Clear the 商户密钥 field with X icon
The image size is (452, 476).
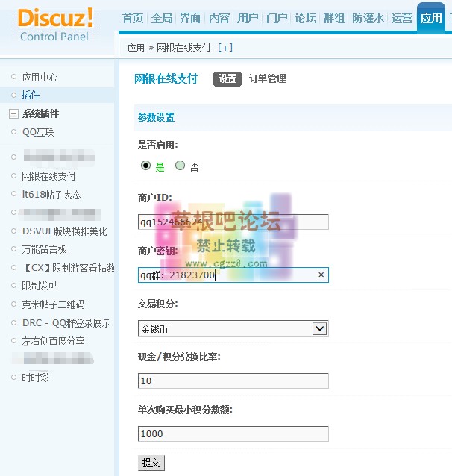click(321, 275)
